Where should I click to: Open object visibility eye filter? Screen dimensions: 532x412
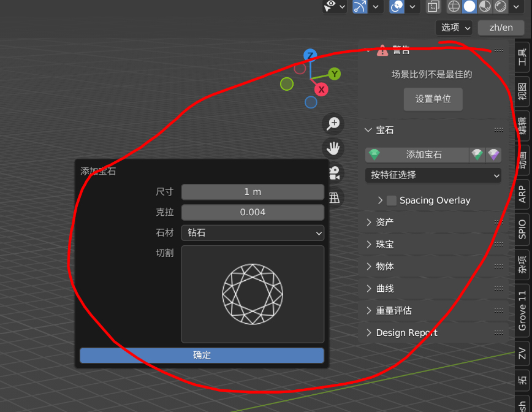[330, 6]
